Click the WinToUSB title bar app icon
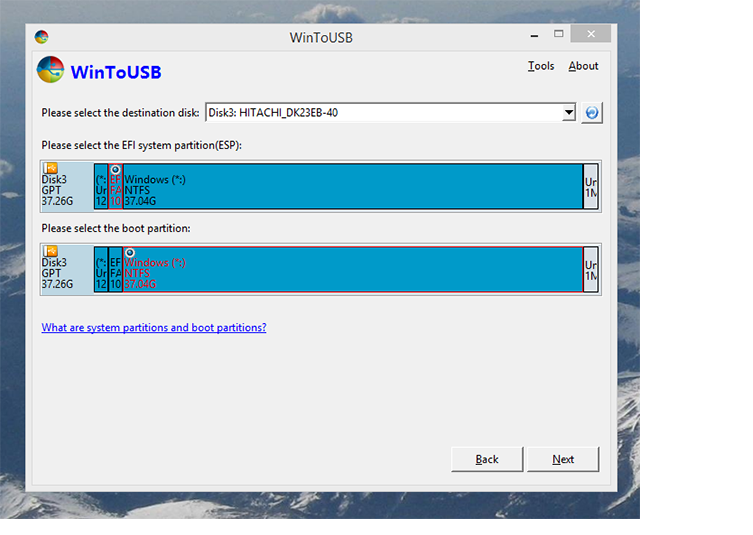The width and height of the screenshot is (753, 535). click(42, 37)
